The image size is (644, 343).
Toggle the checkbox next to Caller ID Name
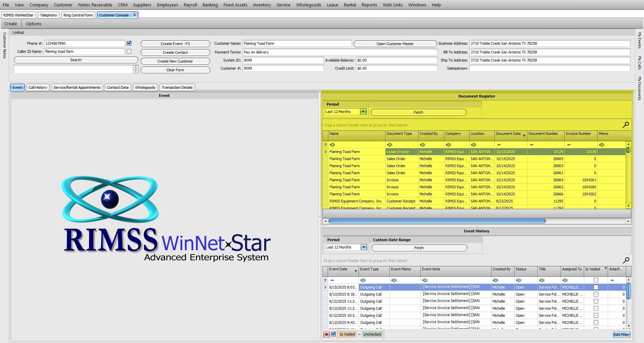click(x=129, y=51)
